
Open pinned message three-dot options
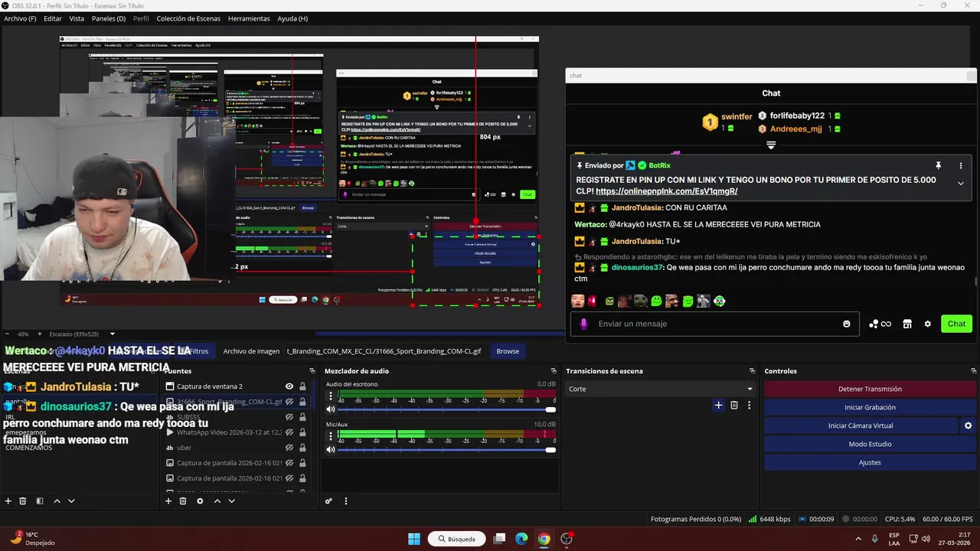coord(961,165)
